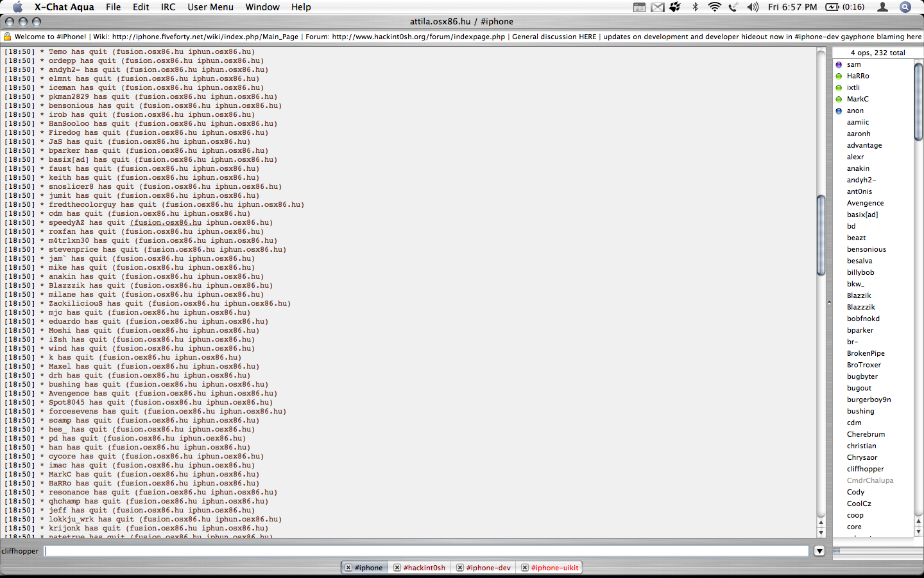Image resolution: width=924 pixels, height=578 pixels.
Task: Click the user list scroll down arrow
Action: coord(918,532)
